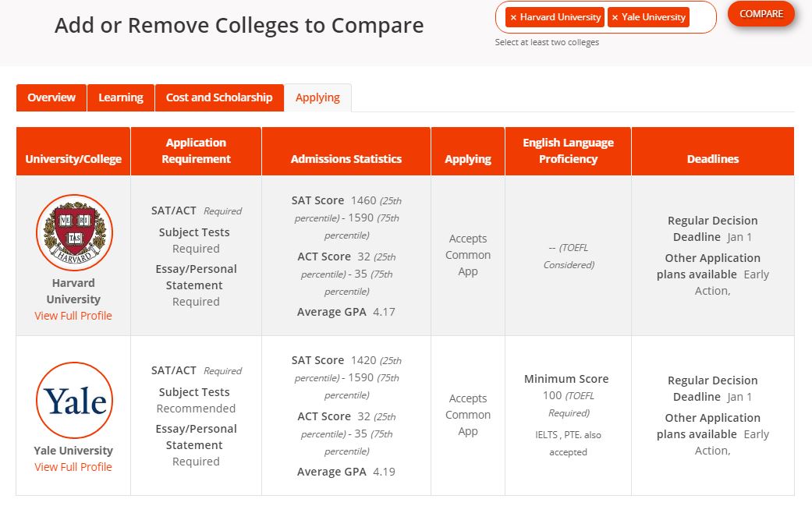The image size is (812, 506).
Task: Switch to the Overview tab
Action: 51,97
